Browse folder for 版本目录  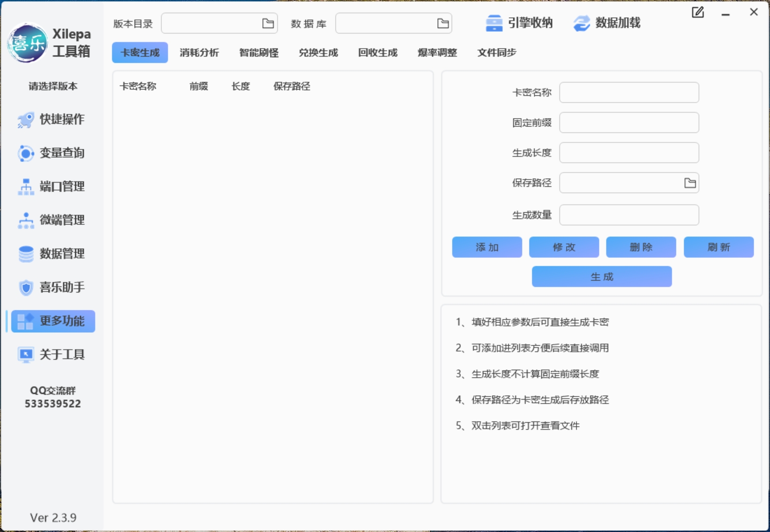[268, 23]
